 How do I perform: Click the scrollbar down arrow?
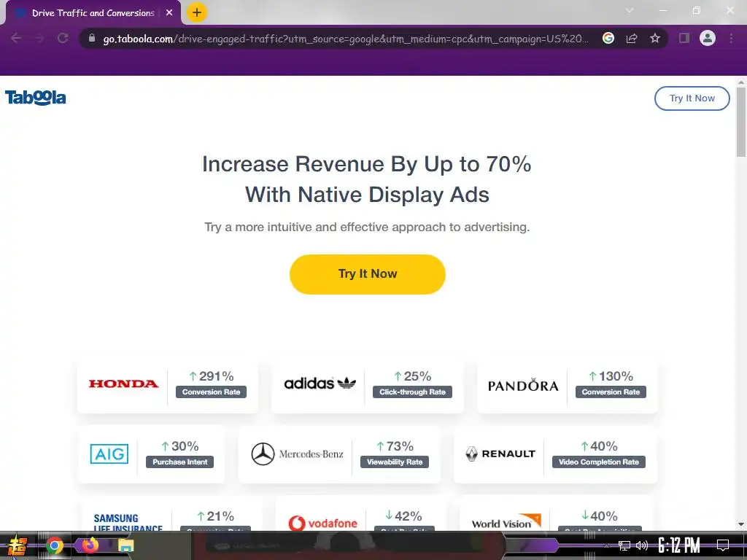pos(741,524)
